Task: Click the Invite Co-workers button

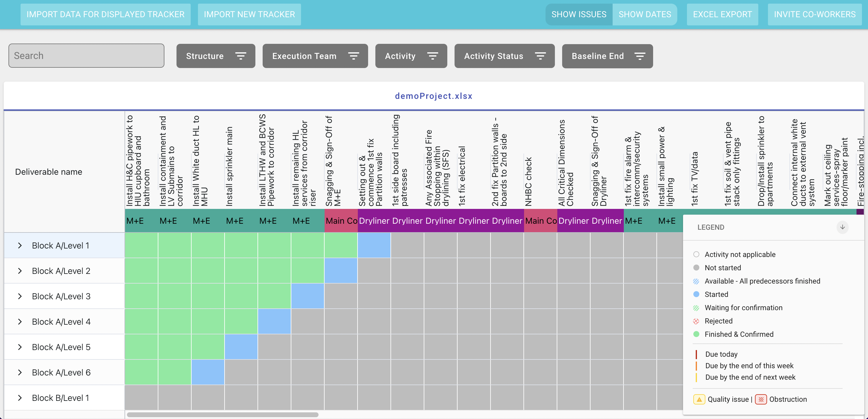Action: coord(815,14)
